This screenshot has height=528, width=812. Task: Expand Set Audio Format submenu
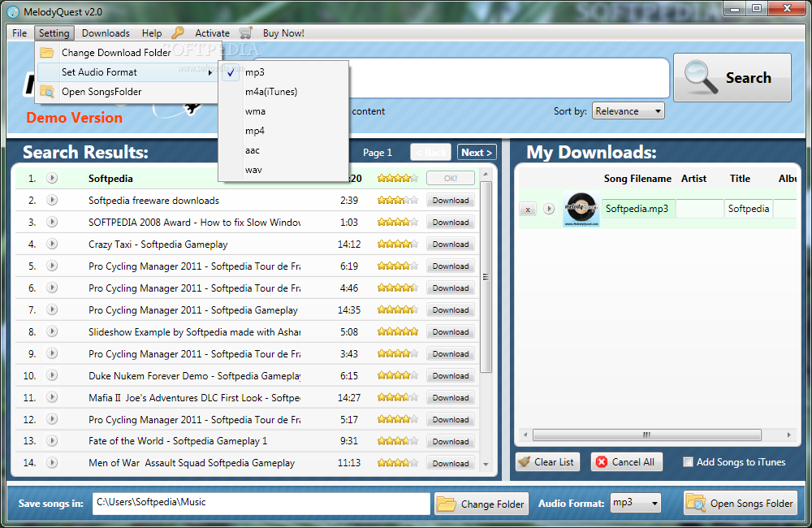(x=127, y=72)
